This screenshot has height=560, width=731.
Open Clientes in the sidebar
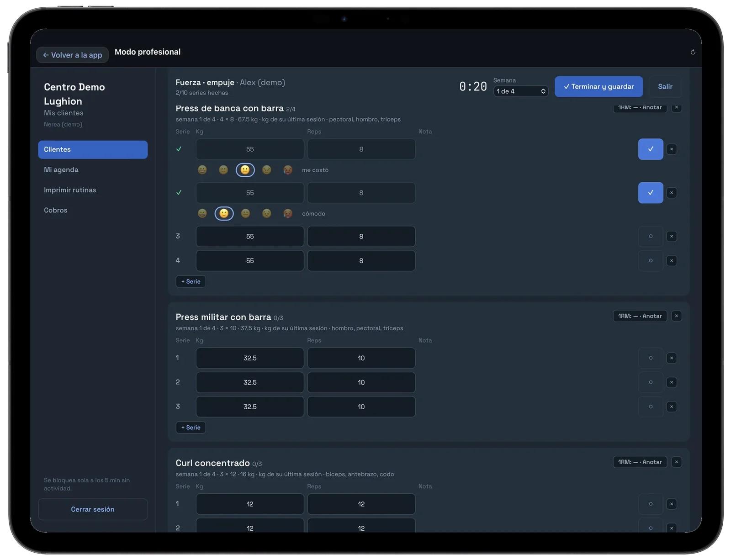tap(93, 149)
